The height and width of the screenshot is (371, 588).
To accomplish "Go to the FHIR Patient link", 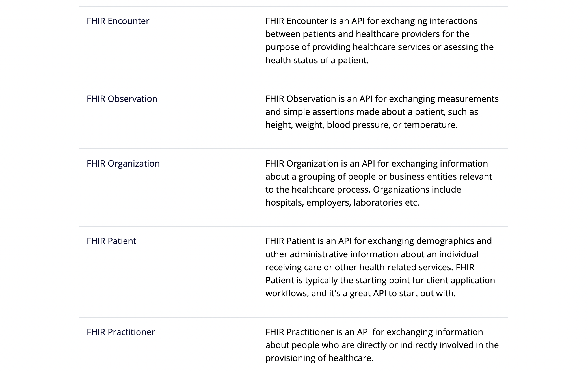I will [111, 241].
